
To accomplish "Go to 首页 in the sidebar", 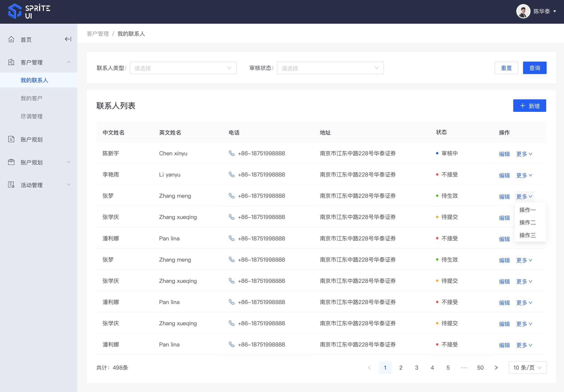I will (26, 40).
